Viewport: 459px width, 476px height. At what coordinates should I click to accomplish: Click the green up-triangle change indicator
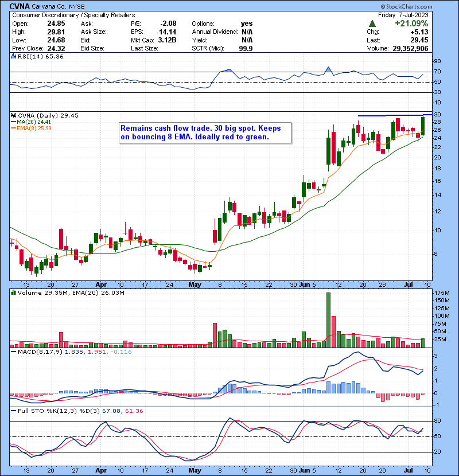372,24
